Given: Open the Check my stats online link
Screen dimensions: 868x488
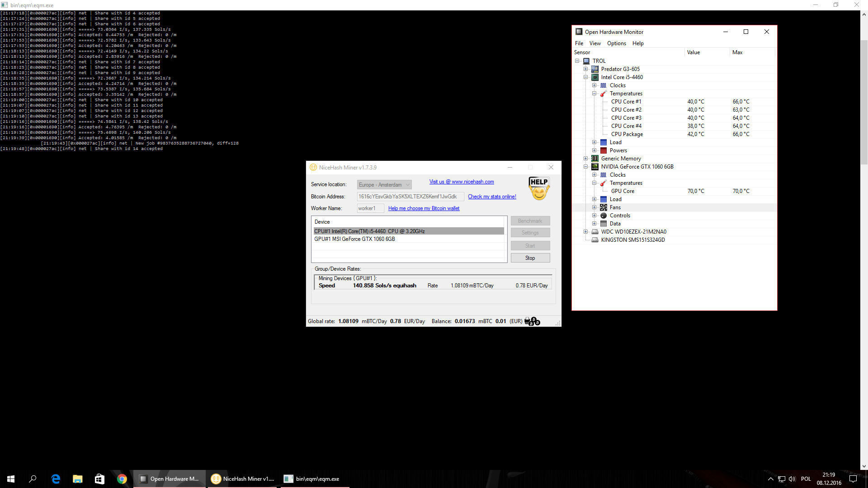Looking at the screenshot, I should pyautogui.click(x=492, y=197).
